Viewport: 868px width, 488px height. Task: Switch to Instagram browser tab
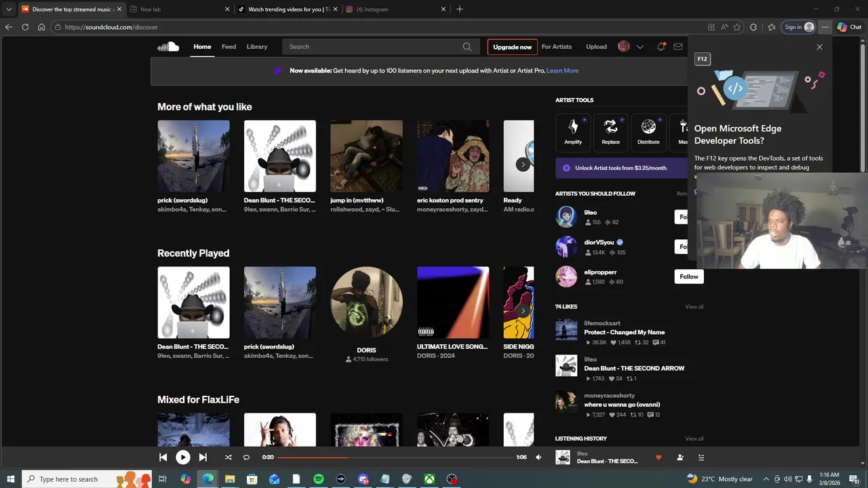(x=393, y=9)
